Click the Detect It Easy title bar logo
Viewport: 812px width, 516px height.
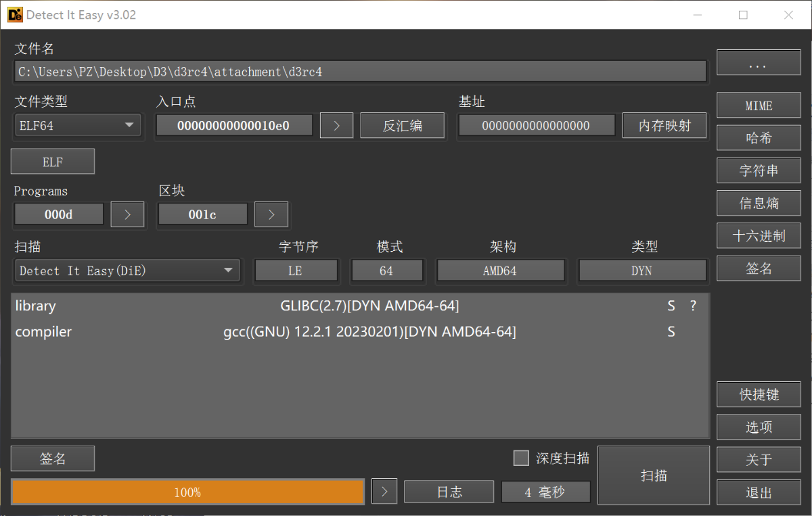click(x=15, y=14)
